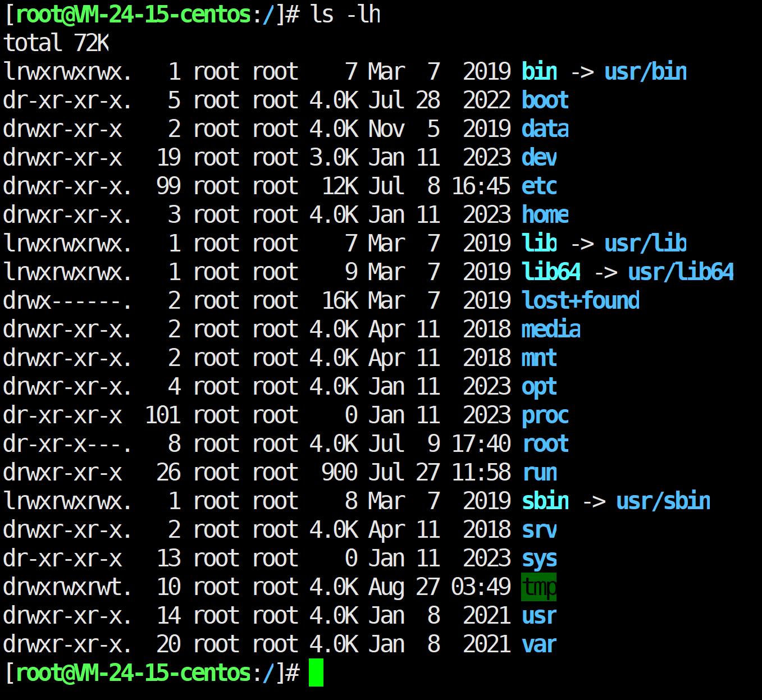Click link count '101' in proc row
The width and height of the screenshot is (762, 700).
tap(163, 415)
